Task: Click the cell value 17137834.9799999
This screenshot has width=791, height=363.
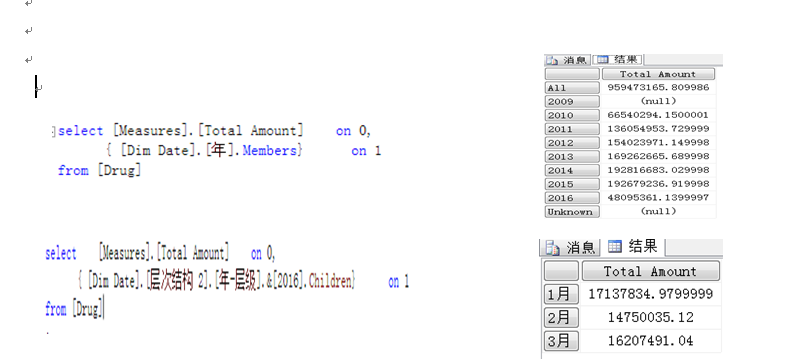Action: pyautogui.click(x=651, y=294)
